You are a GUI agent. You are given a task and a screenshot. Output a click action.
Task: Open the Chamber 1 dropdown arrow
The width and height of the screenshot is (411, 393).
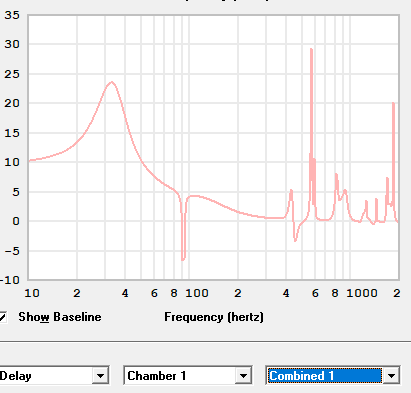pos(244,376)
